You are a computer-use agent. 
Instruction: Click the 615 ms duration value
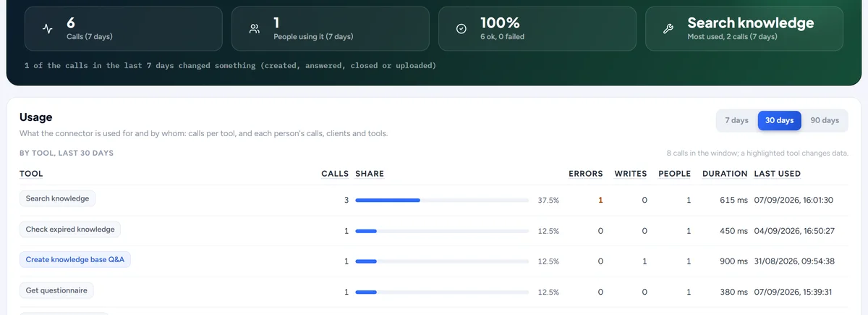(x=733, y=200)
